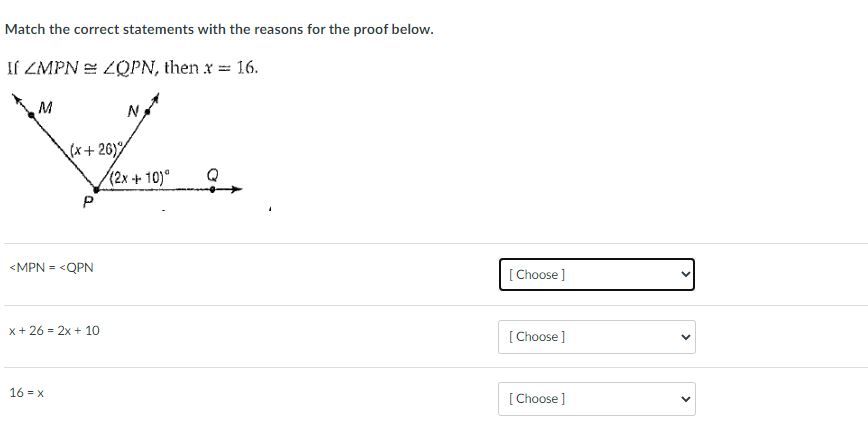The width and height of the screenshot is (868, 437).
Task: Click chevron arrow of third Choose dropdown
Action: point(685,399)
